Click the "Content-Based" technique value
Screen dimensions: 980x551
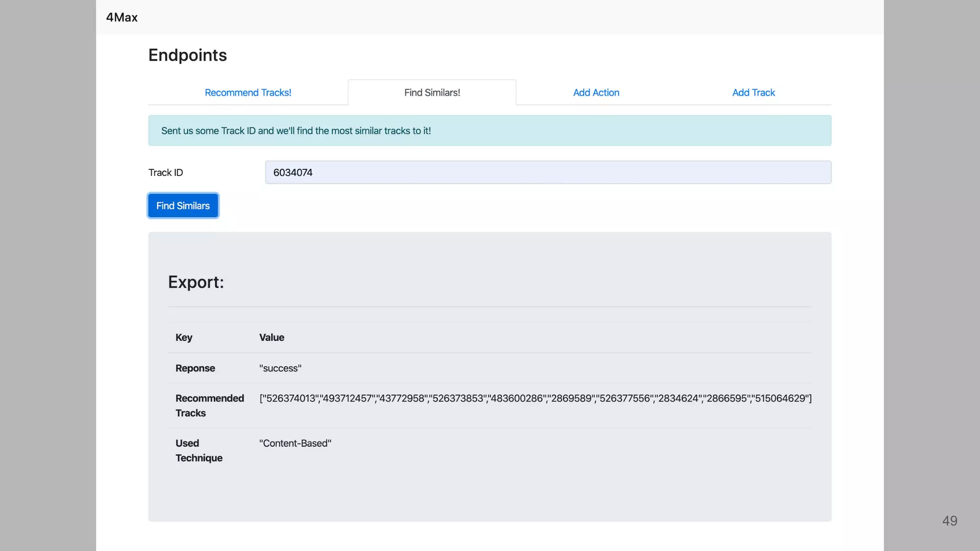point(295,443)
